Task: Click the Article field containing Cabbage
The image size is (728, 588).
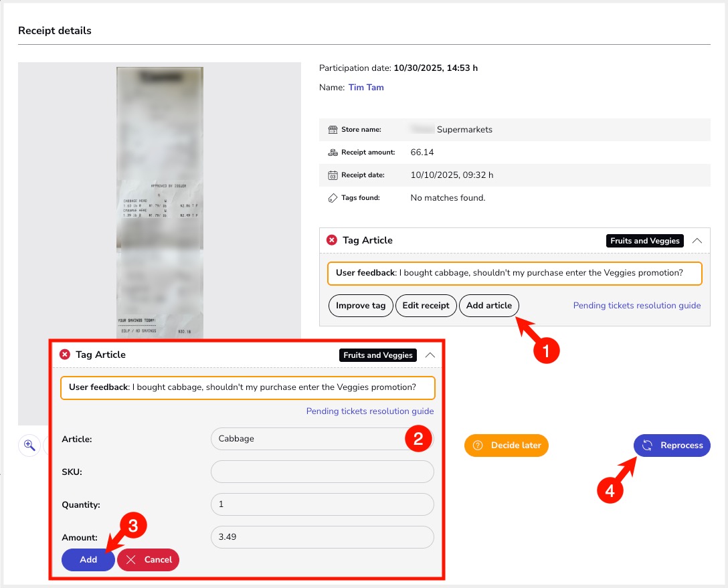Action: point(308,439)
